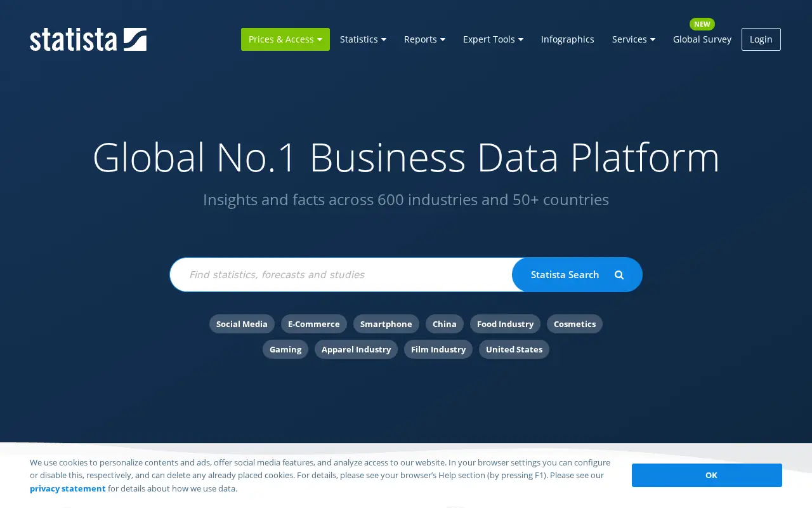Open the Global Survey page
The width and height of the screenshot is (812, 508).
[x=702, y=39]
